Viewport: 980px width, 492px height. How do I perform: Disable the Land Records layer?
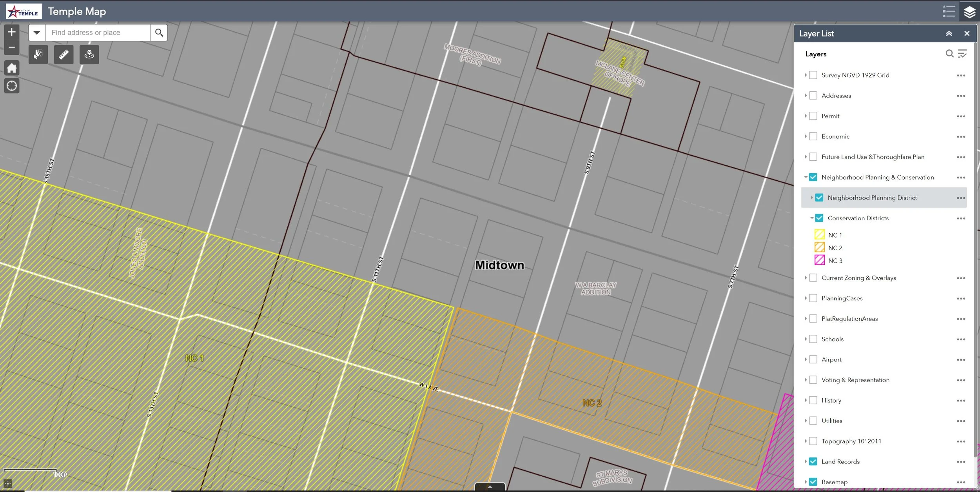[x=813, y=461]
